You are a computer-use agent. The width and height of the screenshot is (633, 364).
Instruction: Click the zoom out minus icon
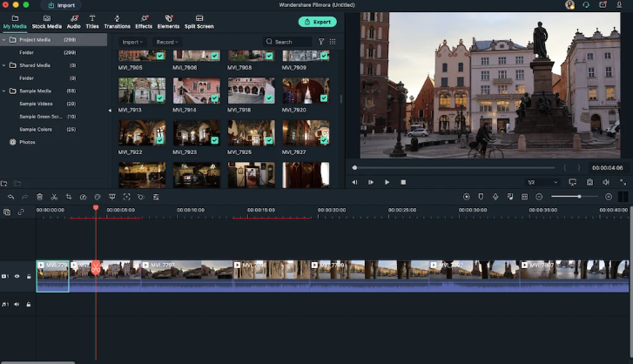[x=539, y=197]
